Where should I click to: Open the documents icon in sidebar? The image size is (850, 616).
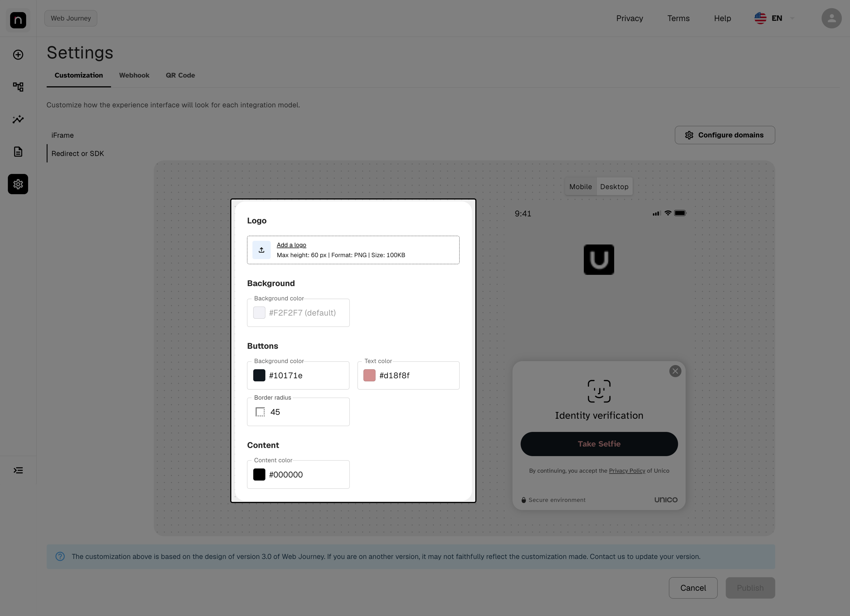pos(18,151)
